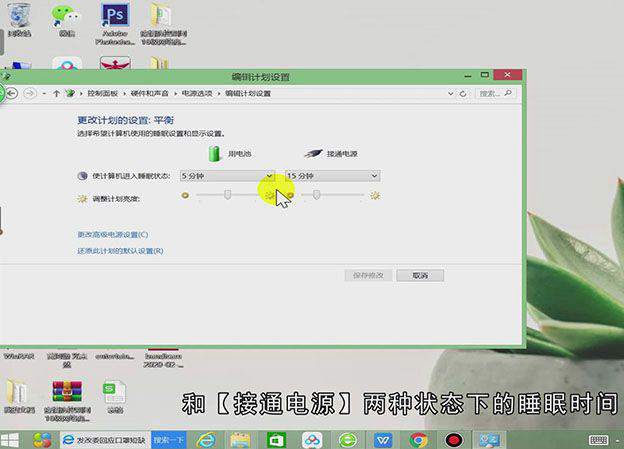
Task: Go up one level with up arrow
Action: click(x=56, y=94)
